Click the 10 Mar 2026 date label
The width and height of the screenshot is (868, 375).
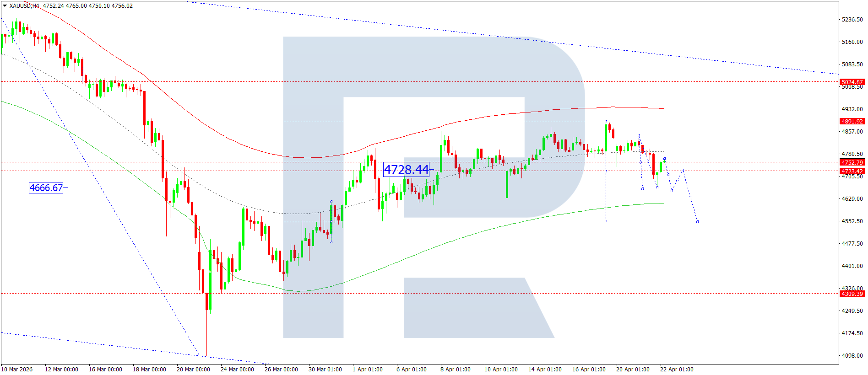(x=17, y=370)
